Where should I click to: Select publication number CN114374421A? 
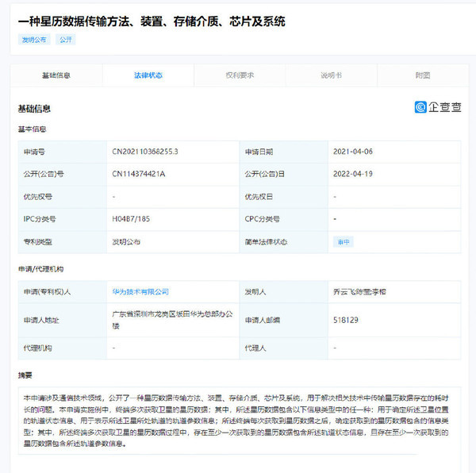[x=138, y=174]
